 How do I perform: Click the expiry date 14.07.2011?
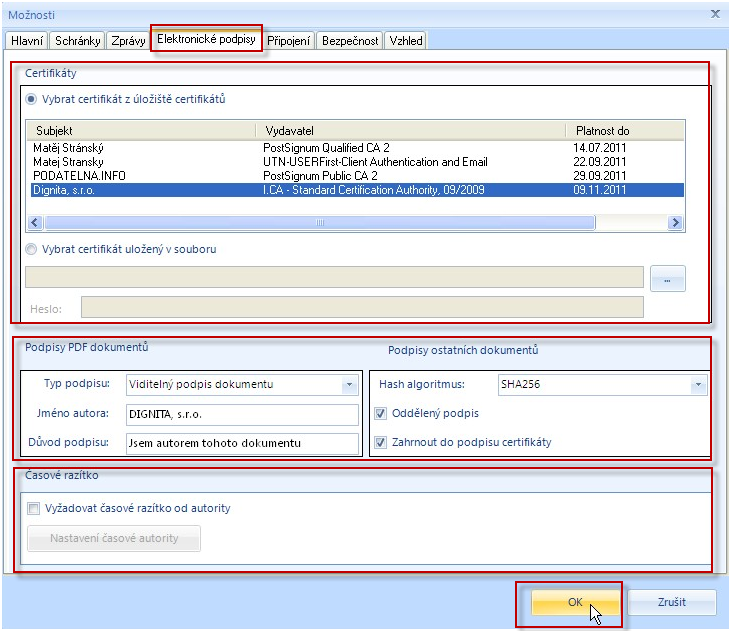point(600,148)
